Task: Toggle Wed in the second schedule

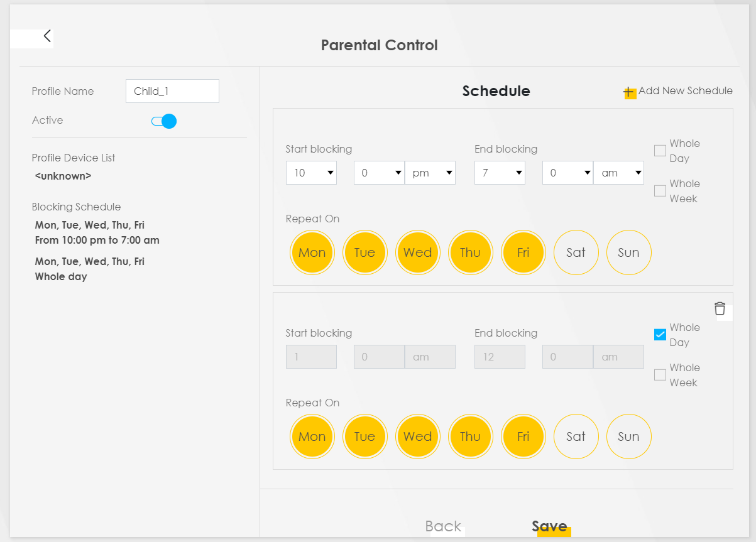Action: [x=417, y=436]
